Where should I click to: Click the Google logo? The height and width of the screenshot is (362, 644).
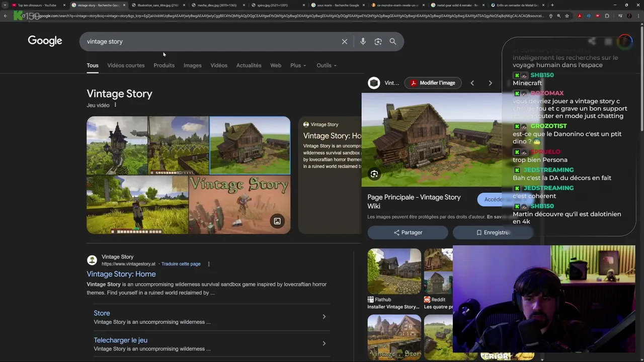coord(45,41)
